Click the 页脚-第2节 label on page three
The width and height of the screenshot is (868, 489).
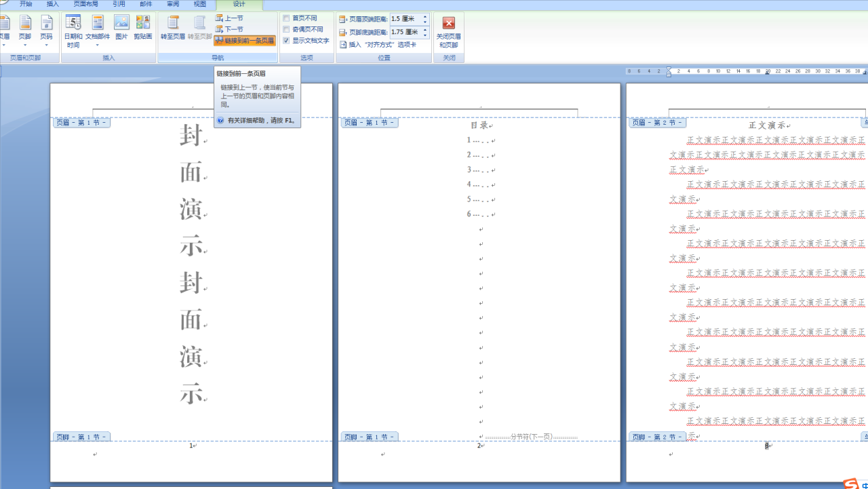tap(657, 437)
